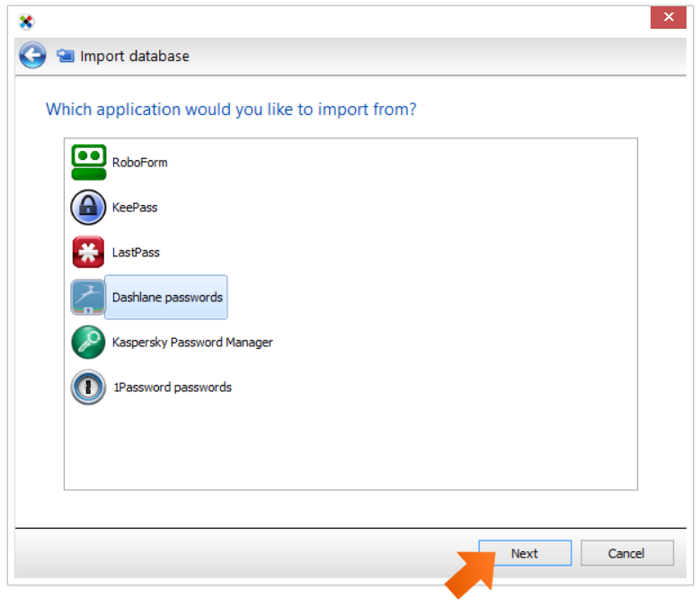The height and width of the screenshot is (607, 700).
Task: Pick Kaspersky Password Manager entry
Action: [192, 343]
